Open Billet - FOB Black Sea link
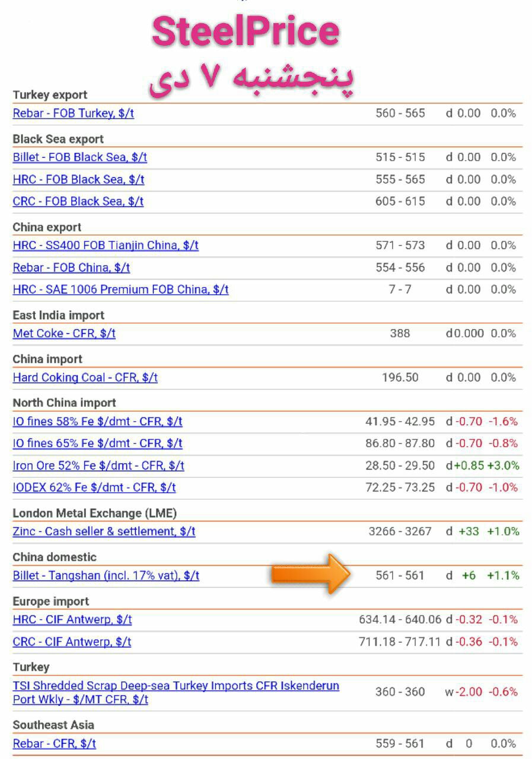The width and height of the screenshot is (532, 759). [80, 157]
